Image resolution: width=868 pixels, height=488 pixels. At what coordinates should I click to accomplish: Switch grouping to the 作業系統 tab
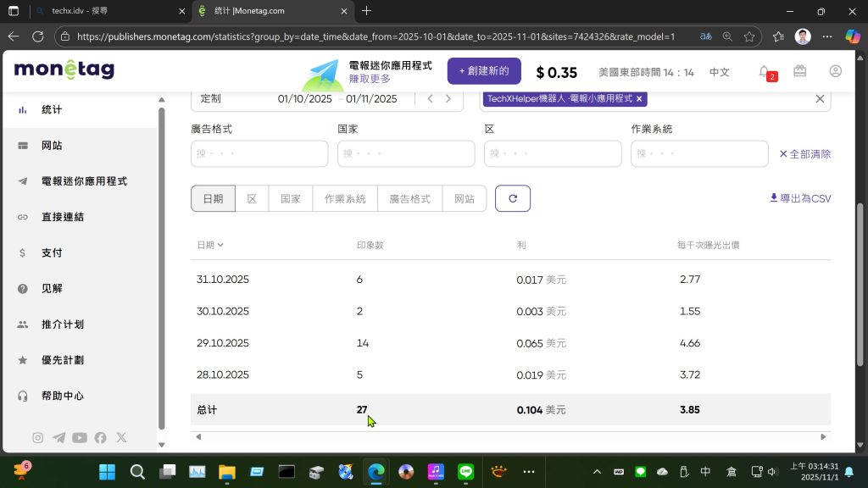point(345,198)
